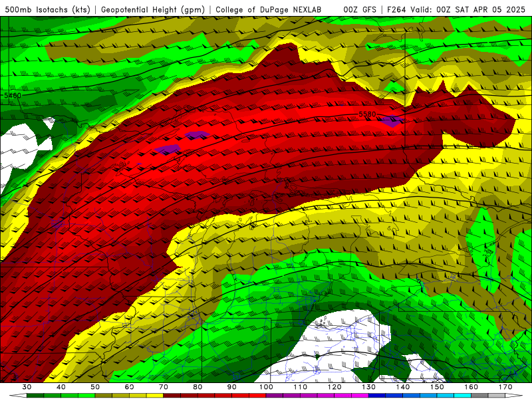Click the darkest green colorbar swatch at 30
This screenshot has height=399, width=532.
35,396
